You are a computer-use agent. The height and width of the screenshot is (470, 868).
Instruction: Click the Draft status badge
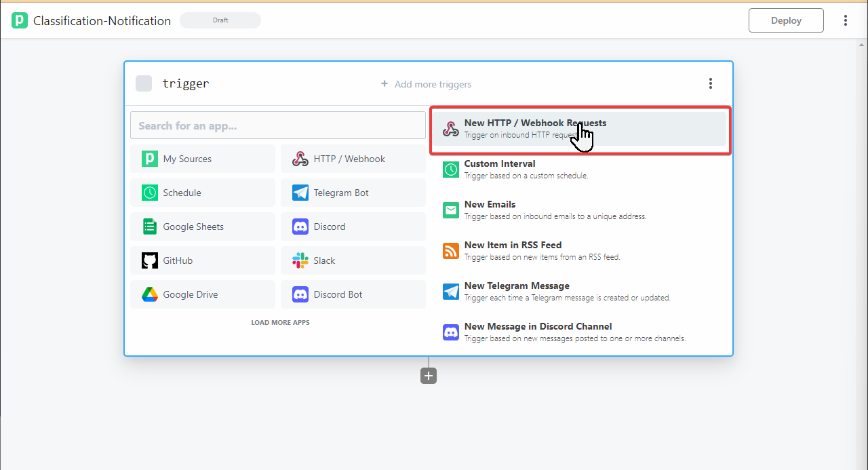coord(220,20)
